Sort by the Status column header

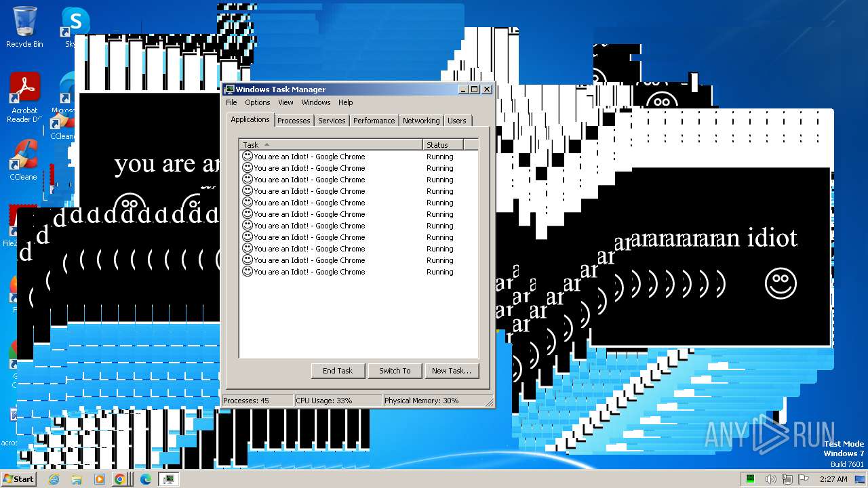coord(443,144)
